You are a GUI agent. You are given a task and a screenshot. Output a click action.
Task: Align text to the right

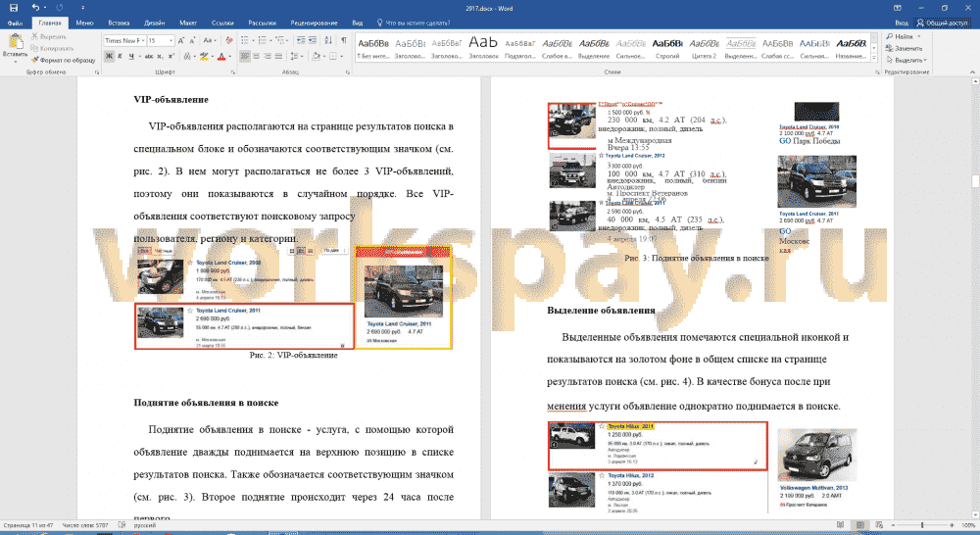[x=268, y=56]
